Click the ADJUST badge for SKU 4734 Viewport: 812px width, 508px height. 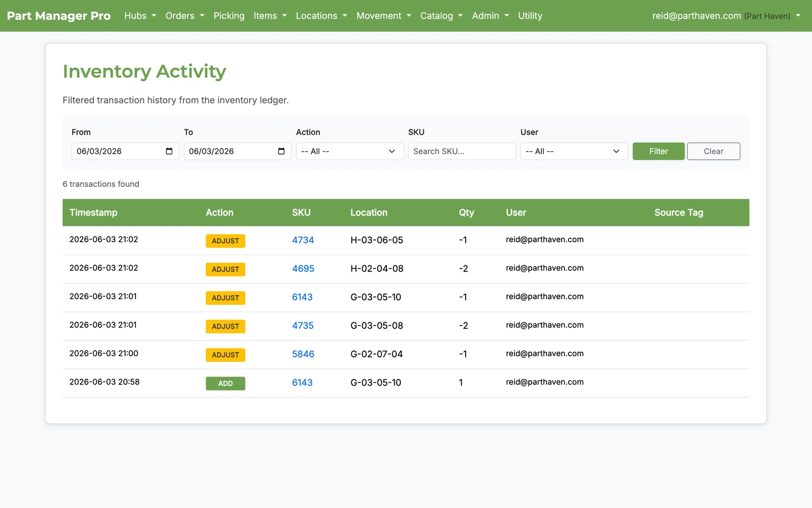click(x=226, y=241)
